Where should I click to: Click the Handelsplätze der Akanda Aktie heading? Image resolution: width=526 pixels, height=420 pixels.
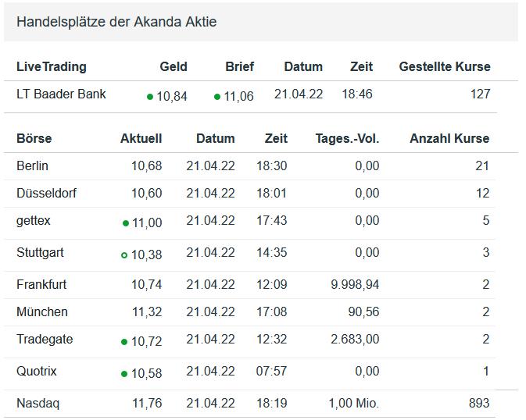click(x=116, y=22)
